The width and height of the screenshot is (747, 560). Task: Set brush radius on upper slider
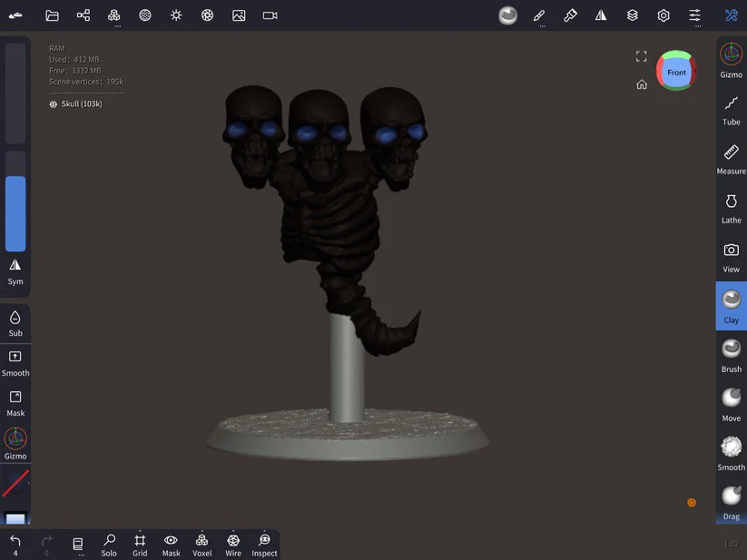pyautogui.click(x=15, y=93)
